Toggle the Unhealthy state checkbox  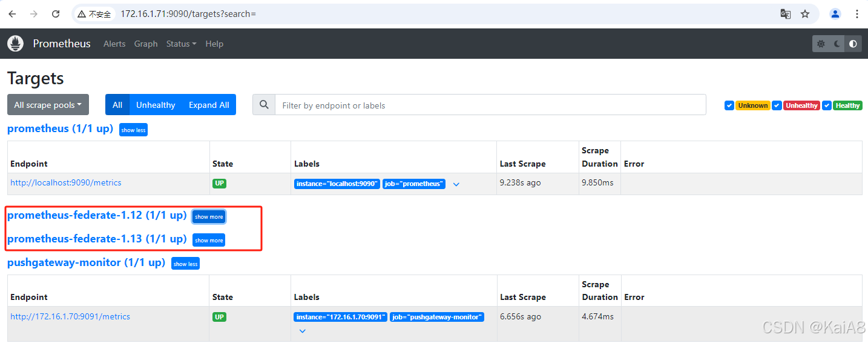coord(777,105)
